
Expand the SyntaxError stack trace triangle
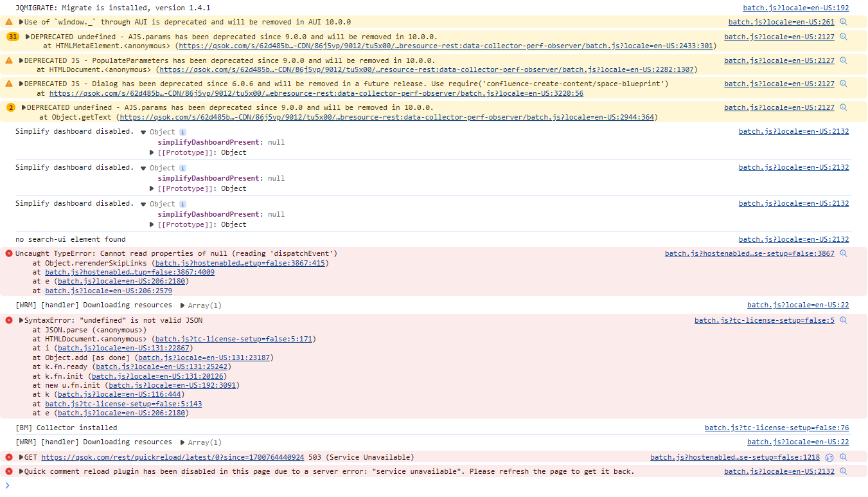click(21, 320)
